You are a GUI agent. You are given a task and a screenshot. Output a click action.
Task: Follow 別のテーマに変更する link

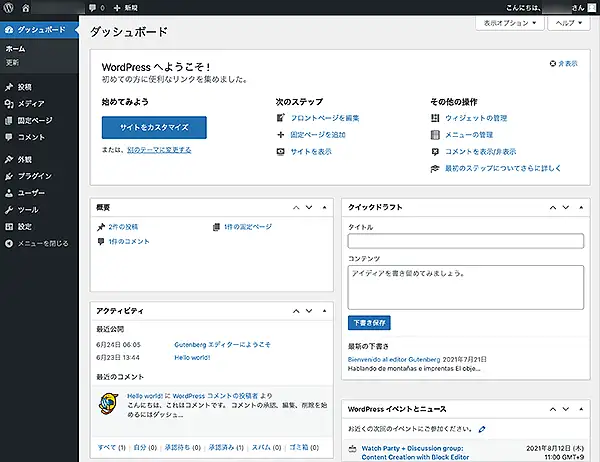[x=159, y=150]
